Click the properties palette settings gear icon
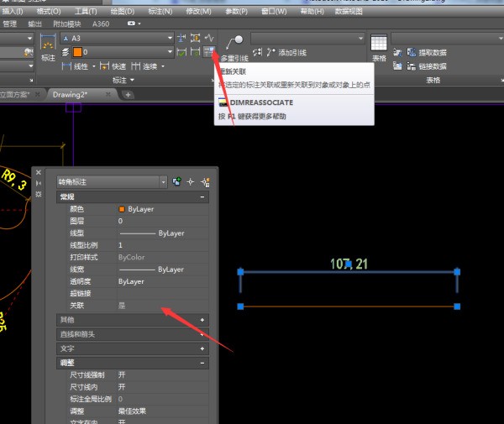Screen dimensions: 504x424 pyautogui.click(x=38, y=194)
